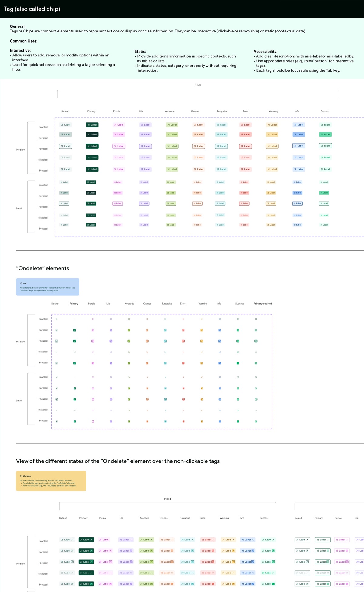Click small Pressed Purple icon in Ondelete elements grid

pyautogui.click(x=93, y=421)
